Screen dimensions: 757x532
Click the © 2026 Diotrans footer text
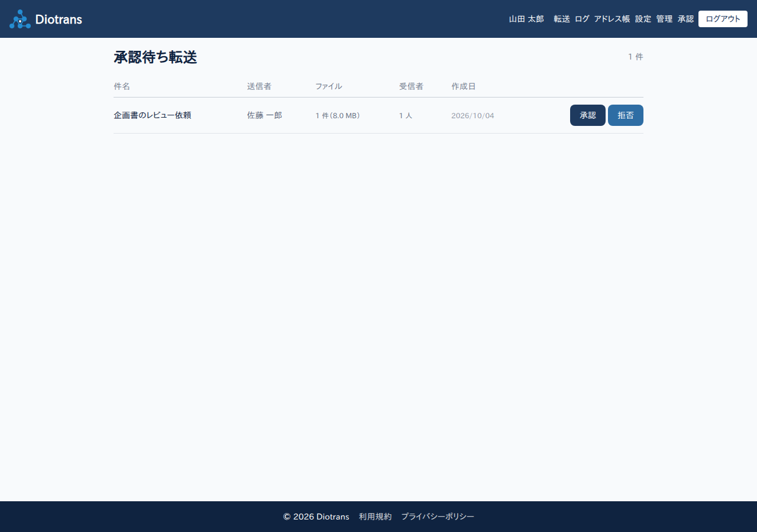coord(316,517)
